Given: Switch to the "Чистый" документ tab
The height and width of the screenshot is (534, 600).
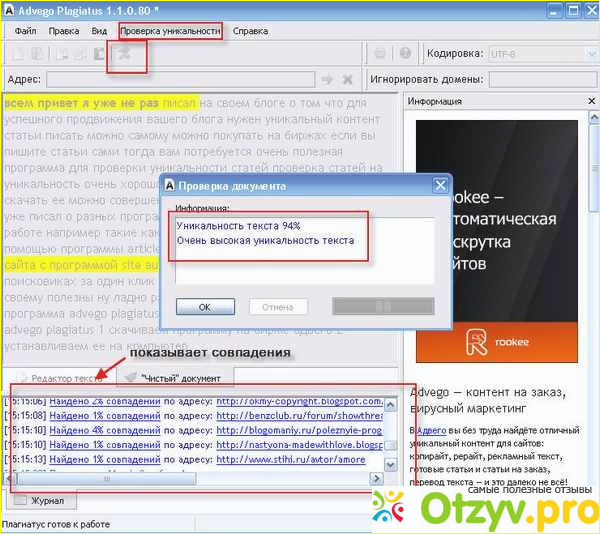Looking at the screenshot, I should pos(180,378).
